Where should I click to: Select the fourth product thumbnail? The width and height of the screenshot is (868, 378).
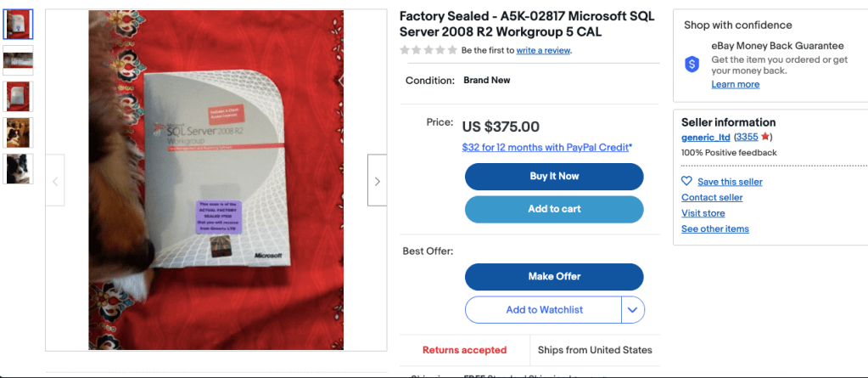(19, 133)
